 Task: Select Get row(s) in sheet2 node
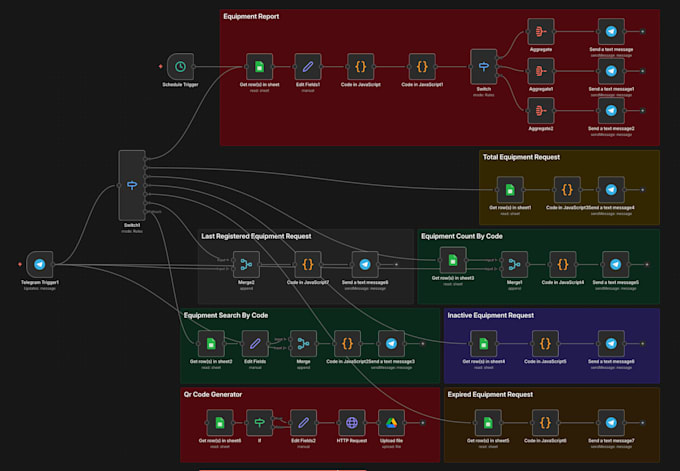click(x=211, y=343)
